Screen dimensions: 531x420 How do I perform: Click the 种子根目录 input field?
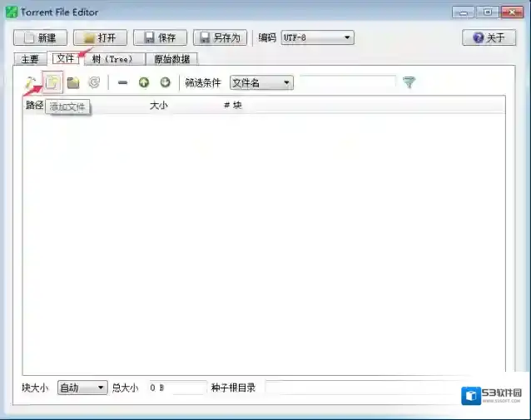(358, 388)
